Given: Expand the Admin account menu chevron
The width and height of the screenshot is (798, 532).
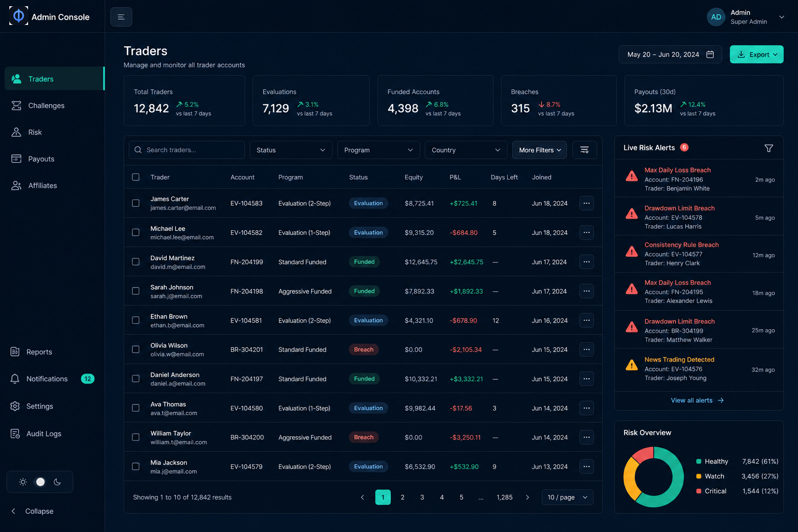Looking at the screenshot, I should (x=781, y=17).
